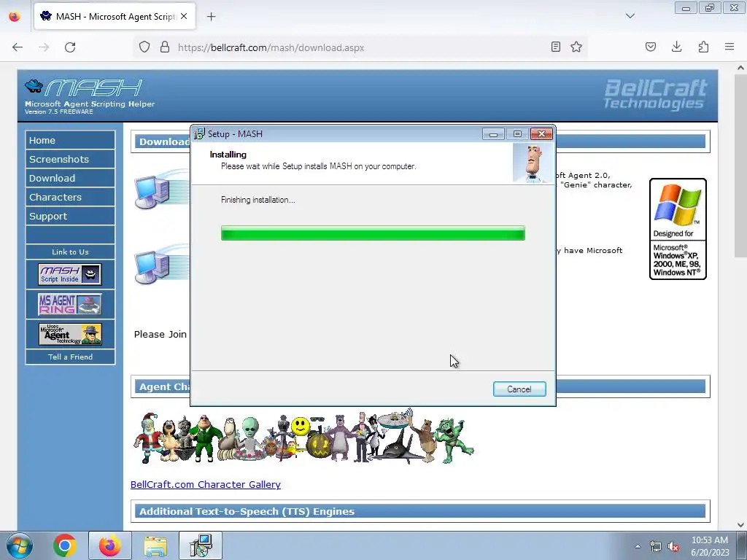
Task: Click the Additional Text-to-Speech (TTS) Engines heading
Action: pyautogui.click(x=247, y=511)
